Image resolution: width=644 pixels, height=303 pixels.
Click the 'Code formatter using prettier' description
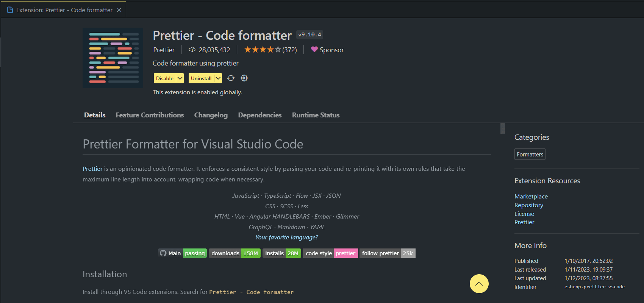[195, 63]
